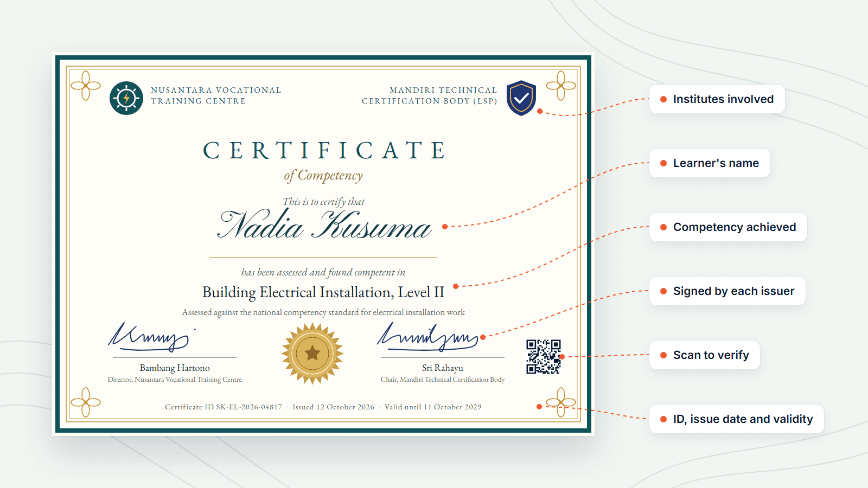Click the gold star seal

(x=312, y=354)
